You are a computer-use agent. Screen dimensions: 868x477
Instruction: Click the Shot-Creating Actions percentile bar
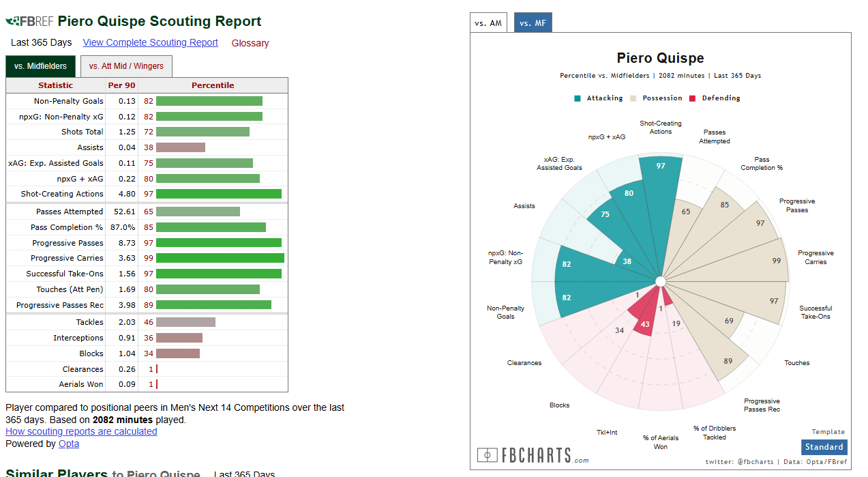click(219, 194)
